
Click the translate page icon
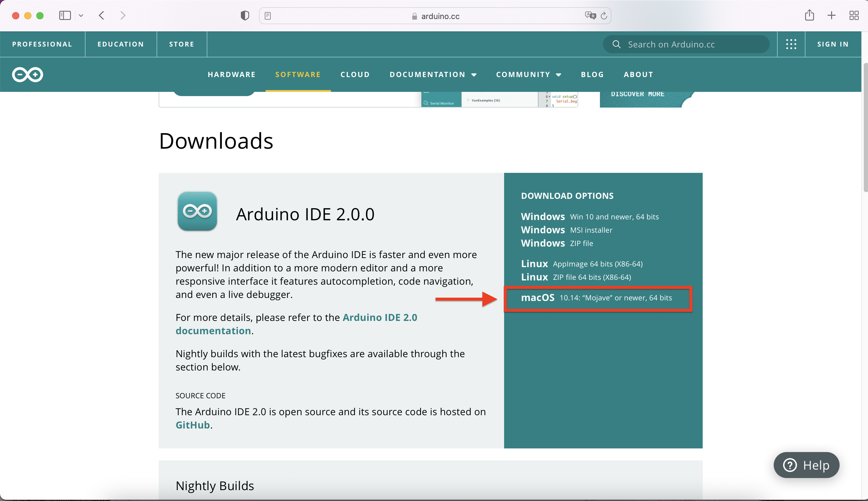pos(590,15)
